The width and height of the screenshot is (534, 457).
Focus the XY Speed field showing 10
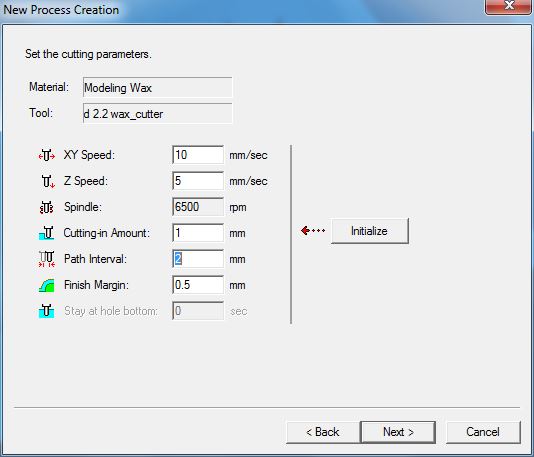tap(198, 155)
